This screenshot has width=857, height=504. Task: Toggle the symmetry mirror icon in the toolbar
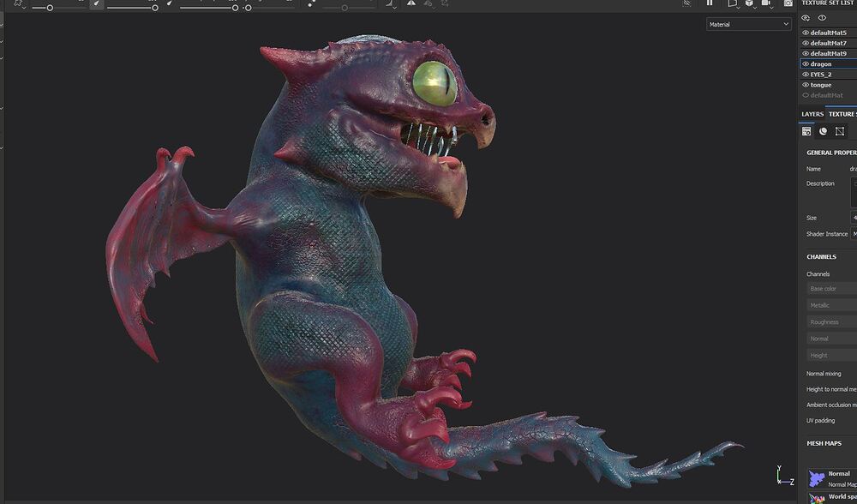tap(411, 3)
